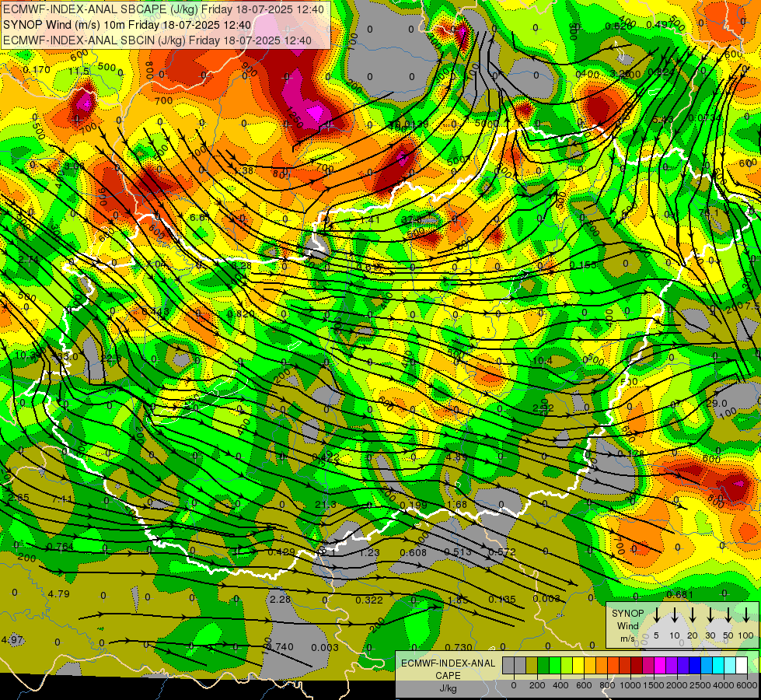The width and height of the screenshot is (761, 700).
Task: Click the 'J/kg' unit label in legend
Action: point(448,688)
